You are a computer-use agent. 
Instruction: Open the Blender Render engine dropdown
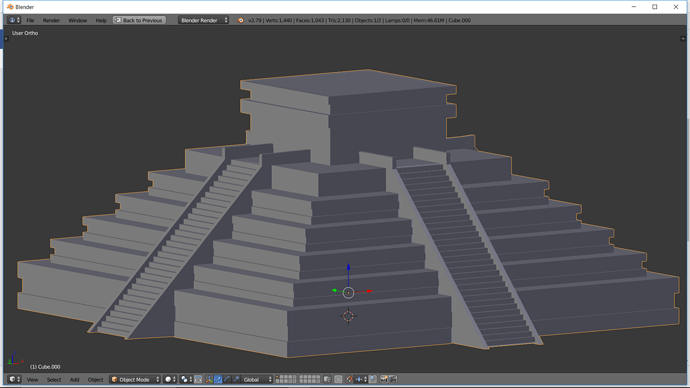203,20
